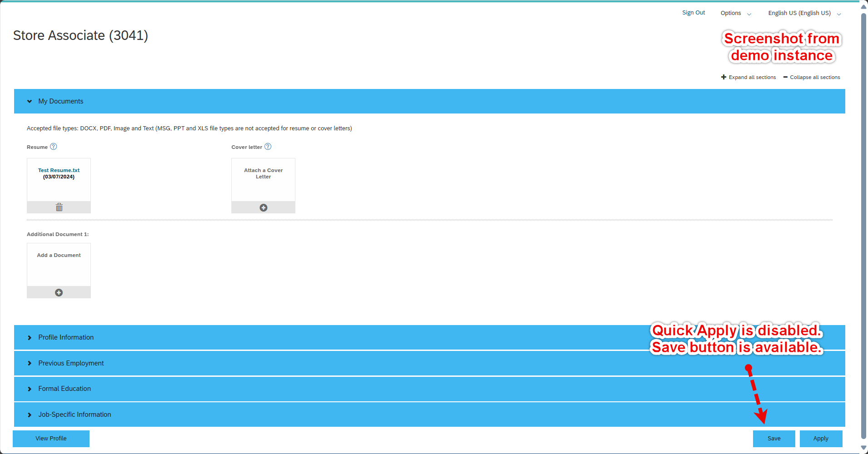Click the View Profile button
This screenshot has height=454, width=868.
click(51, 439)
